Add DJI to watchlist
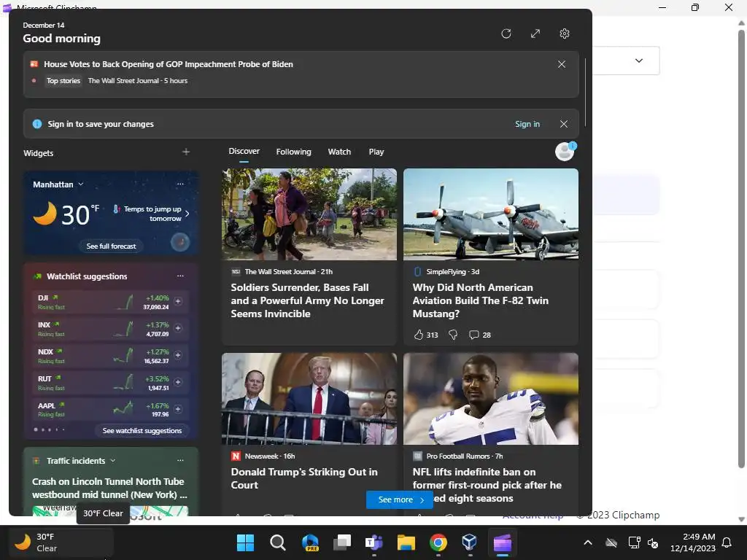 [178, 301]
